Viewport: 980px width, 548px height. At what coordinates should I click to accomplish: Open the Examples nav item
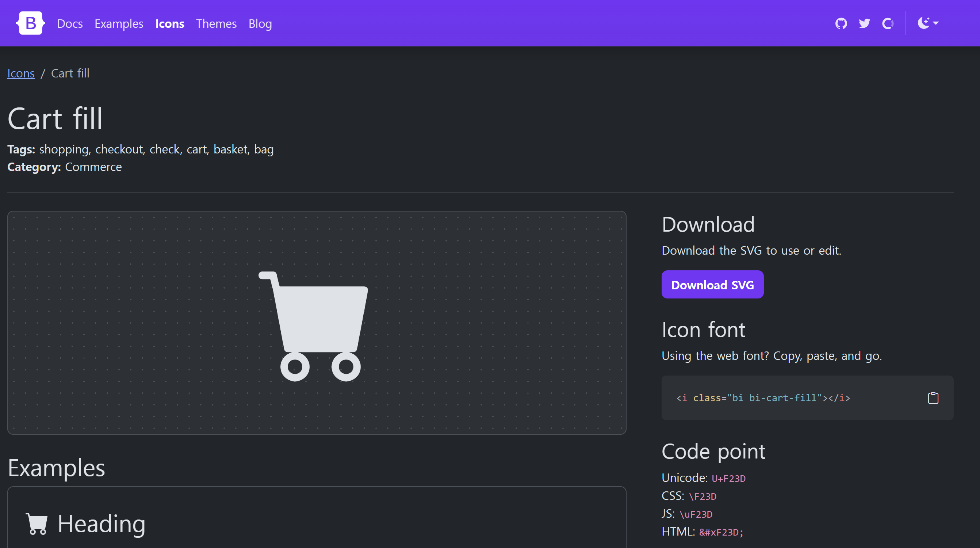pyautogui.click(x=119, y=24)
